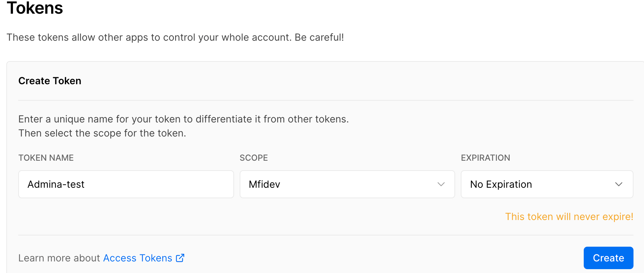Click the chevron arrow in the Expiration box
The image size is (644, 273).
tap(619, 184)
